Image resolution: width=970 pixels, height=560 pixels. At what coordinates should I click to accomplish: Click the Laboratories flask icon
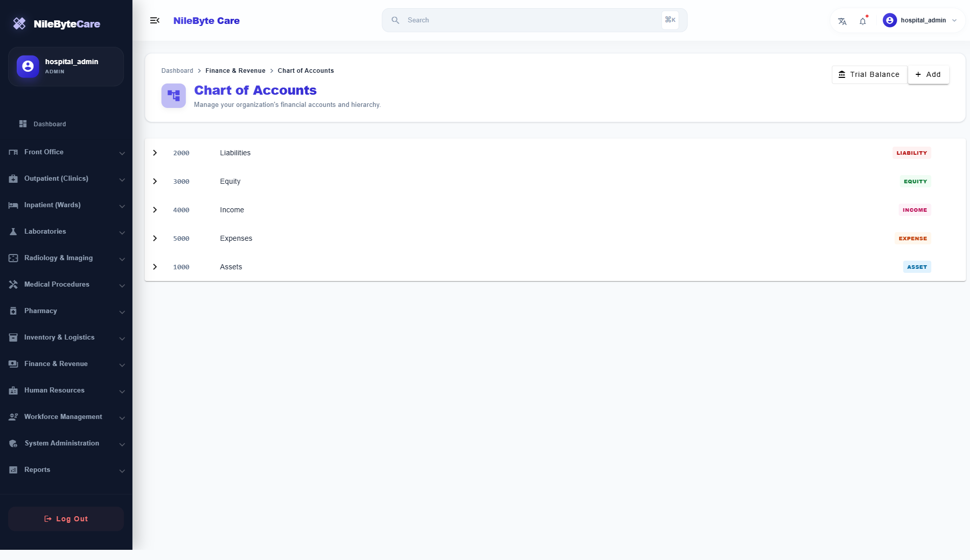click(x=13, y=232)
